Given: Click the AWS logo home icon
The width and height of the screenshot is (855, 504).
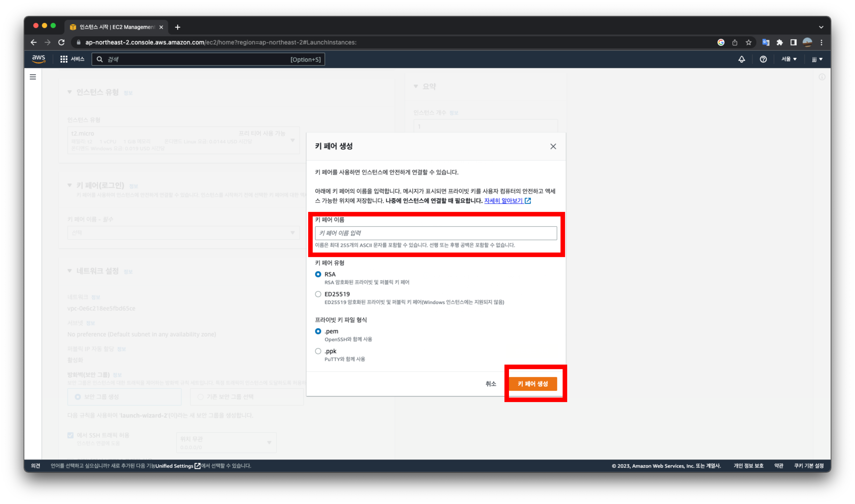Looking at the screenshot, I should pos(38,59).
